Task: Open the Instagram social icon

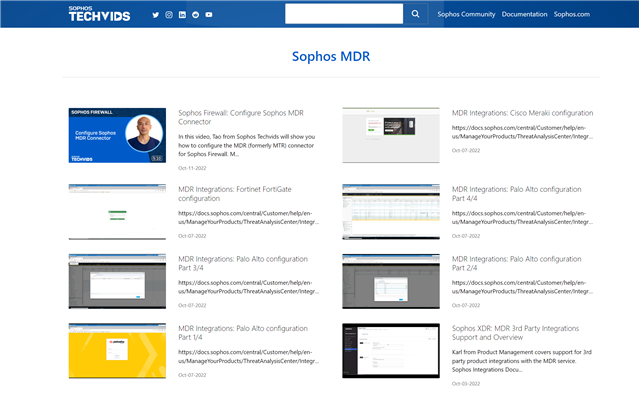Action: 169,15
